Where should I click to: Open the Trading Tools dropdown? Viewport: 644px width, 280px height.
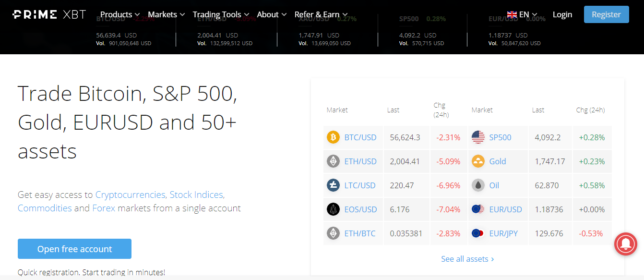(221, 14)
